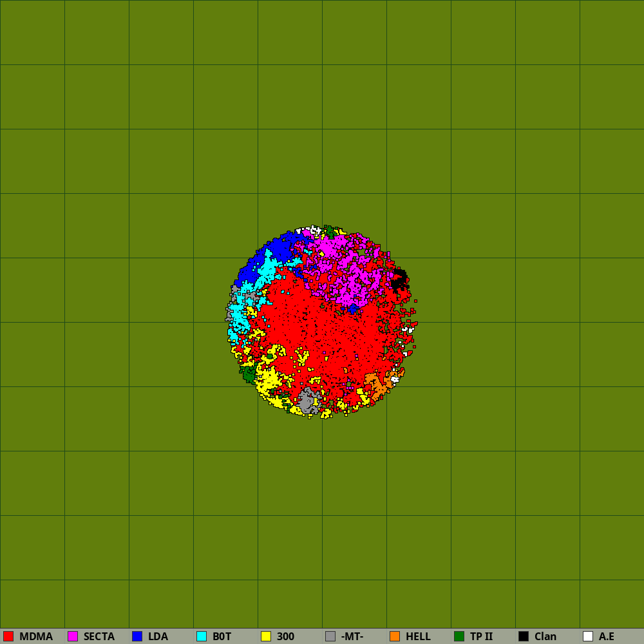This screenshot has width=644, height=644.
Task: Click the yellow 300 color swatch
Action: pyautogui.click(x=266, y=636)
